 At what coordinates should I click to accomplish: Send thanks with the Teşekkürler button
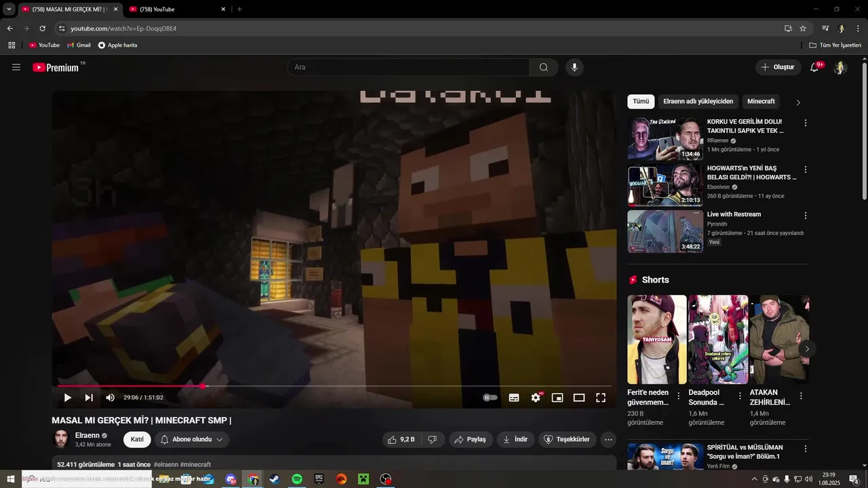click(x=568, y=439)
